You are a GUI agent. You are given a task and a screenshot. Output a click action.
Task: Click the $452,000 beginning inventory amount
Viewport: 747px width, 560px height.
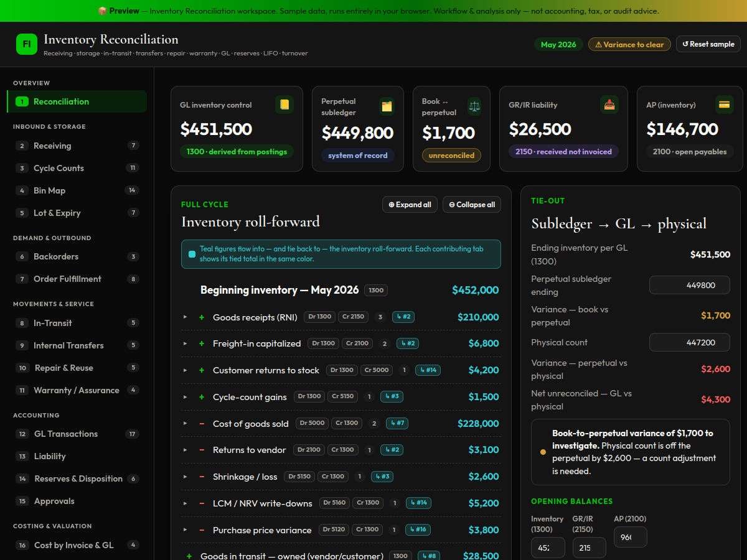click(476, 290)
